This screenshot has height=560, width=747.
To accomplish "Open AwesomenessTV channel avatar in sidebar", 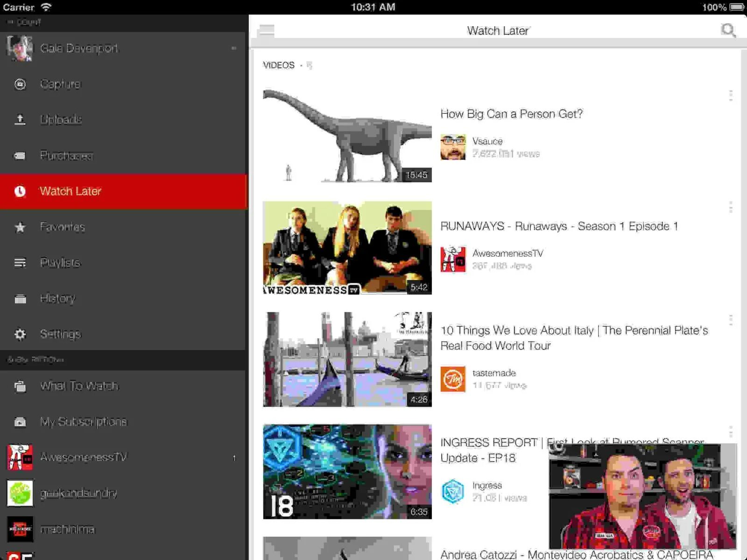I will click(x=20, y=457).
